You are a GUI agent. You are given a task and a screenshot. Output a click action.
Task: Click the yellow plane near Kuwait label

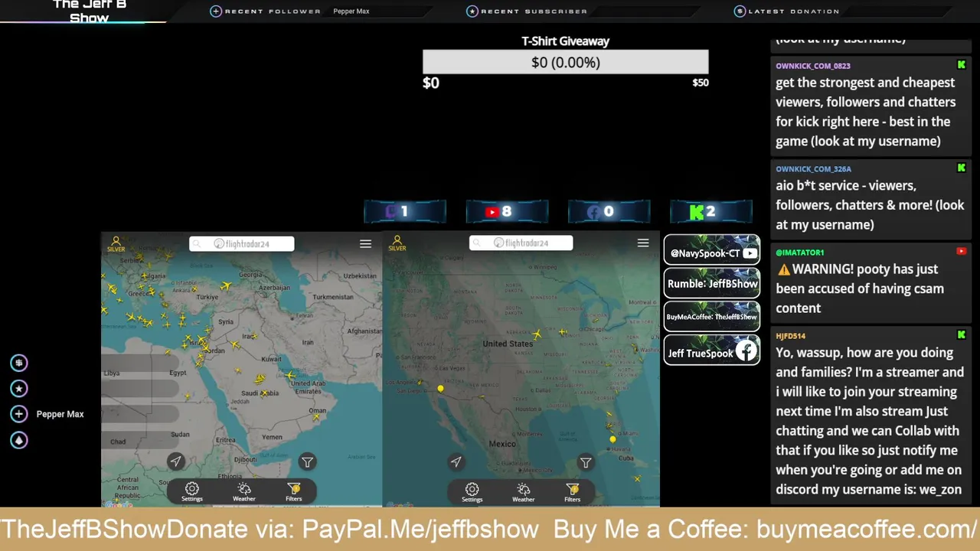pyautogui.click(x=290, y=375)
